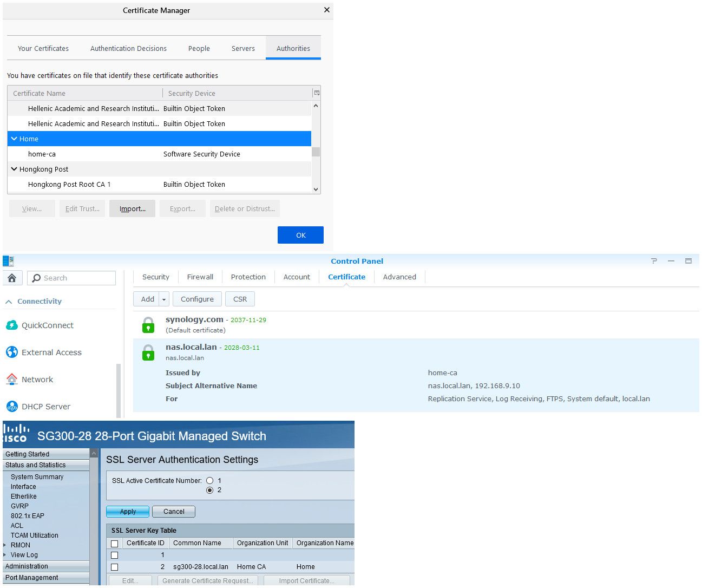Open the Account tab
The width and height of the screenshot is (702, 588).
click(x=297, y=277)
